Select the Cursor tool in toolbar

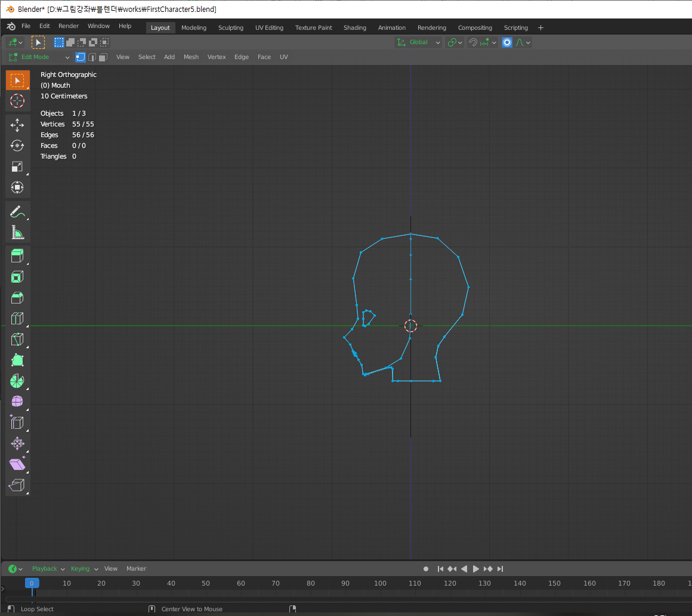pos(17,101)
